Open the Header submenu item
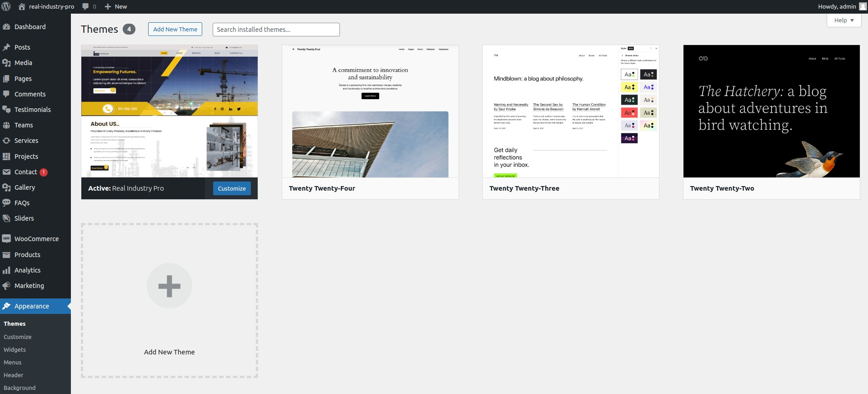The image size is (868, 394). (x=14, y=375)
